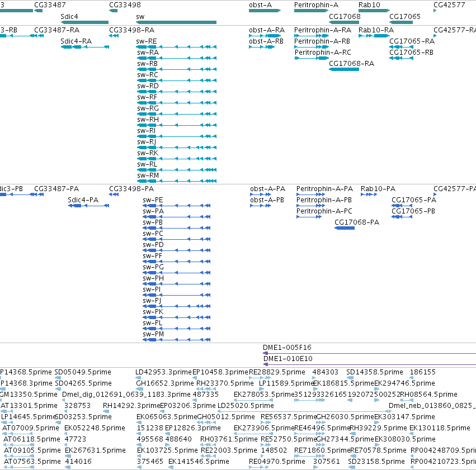Viewport: 476px width, 470px height.
Task: Select the sw-RI transcript label
Action: point(147,131)
